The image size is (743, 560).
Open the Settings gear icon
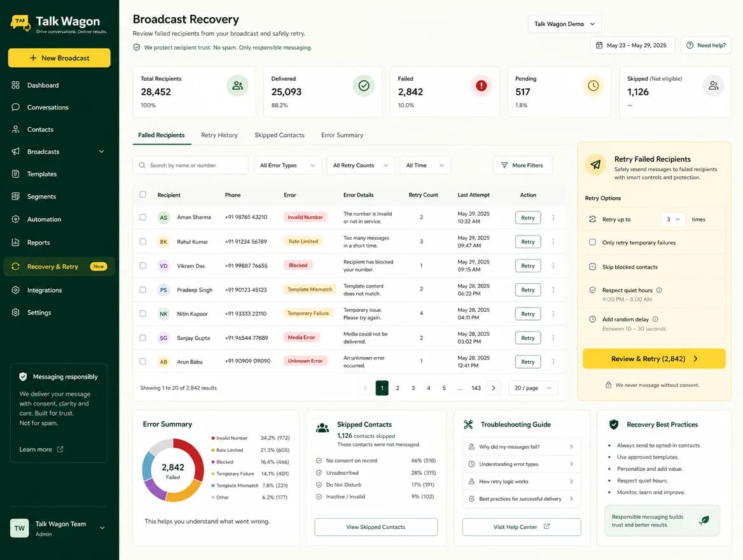click(16, 312)
